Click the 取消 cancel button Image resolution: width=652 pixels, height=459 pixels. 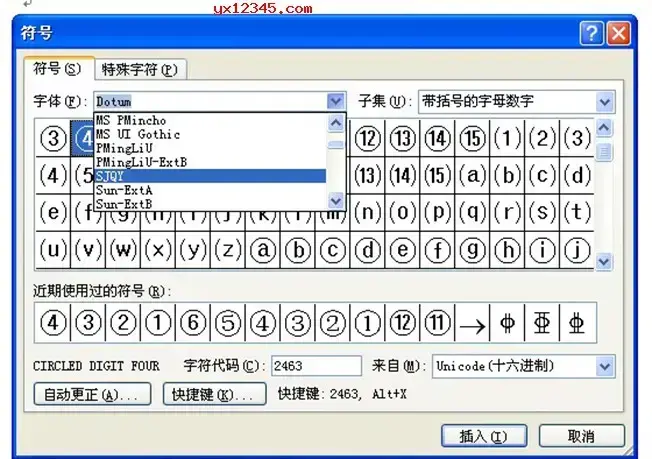coord(582,436)
